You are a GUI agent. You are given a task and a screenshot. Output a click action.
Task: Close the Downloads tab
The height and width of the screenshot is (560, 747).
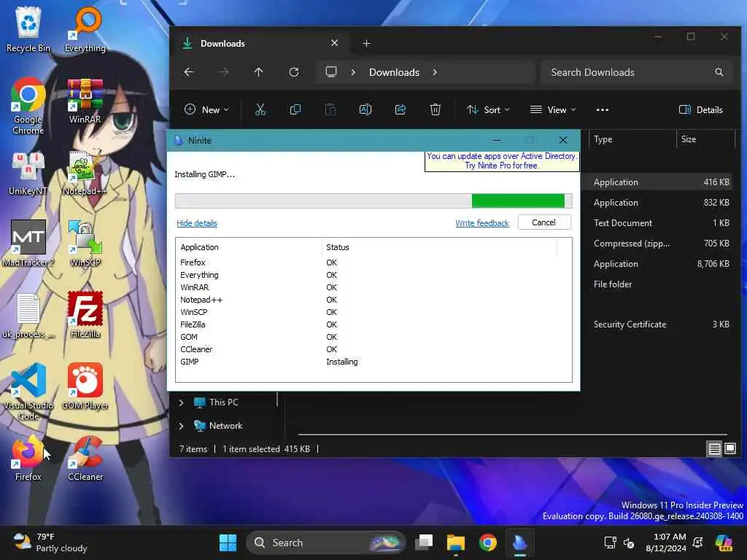pyautogui.click(x=334, y=43)
